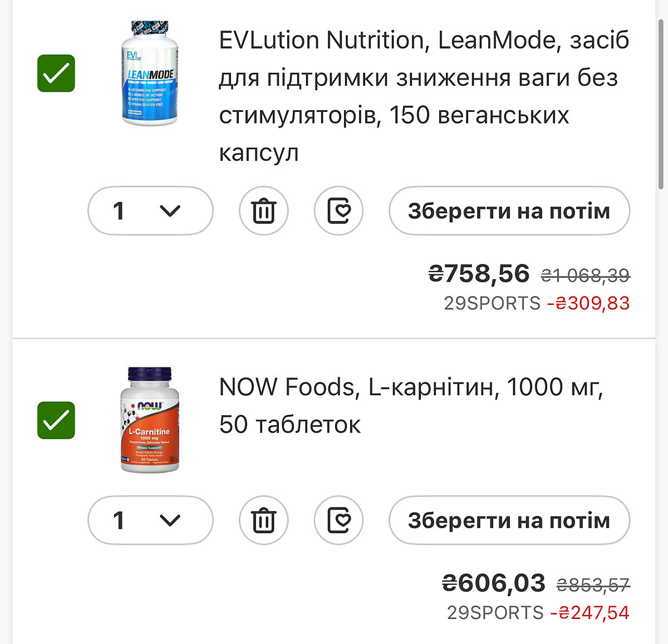The image size is (668, 644).
Task: Open quantity dropdown for L-carnitine
Action: (x=150, y=520)
